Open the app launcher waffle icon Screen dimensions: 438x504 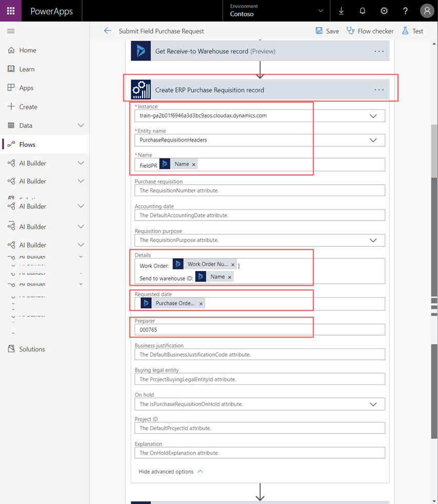pyautogui.click(x=11, y=11)
